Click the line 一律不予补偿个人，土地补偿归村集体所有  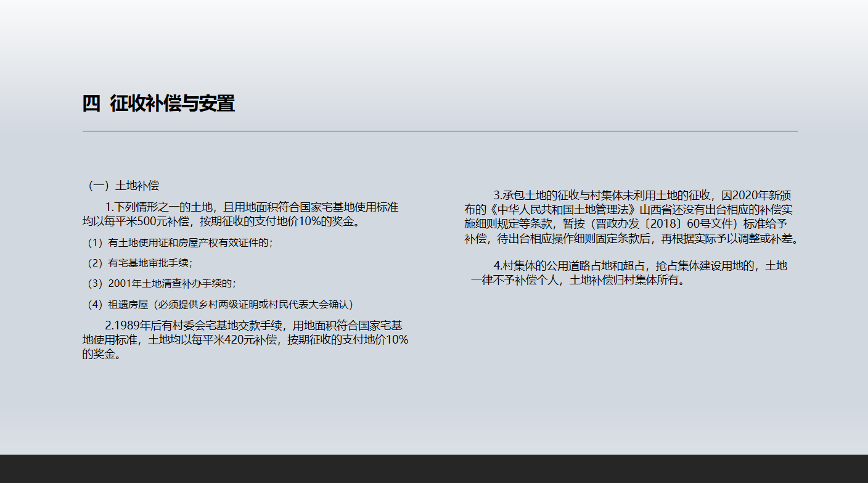(x=578, y=281)
